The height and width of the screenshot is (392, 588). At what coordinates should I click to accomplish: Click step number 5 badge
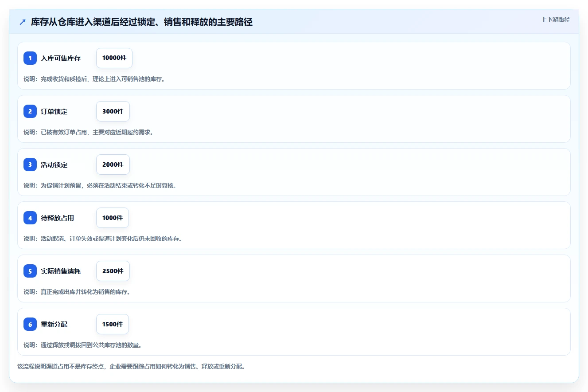click(x=30, y=271)
